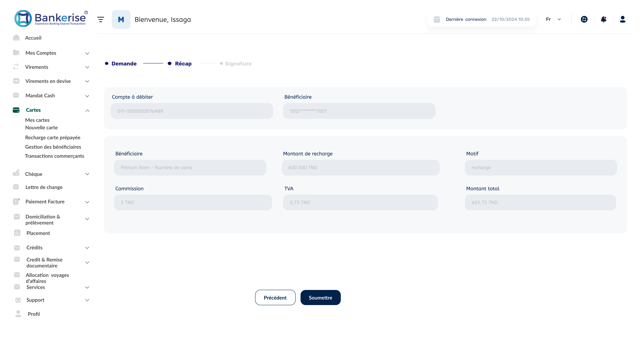Open the Profil link
Image resolution: width=644 pixels, height=346 pixels.
tap(34, 314)
